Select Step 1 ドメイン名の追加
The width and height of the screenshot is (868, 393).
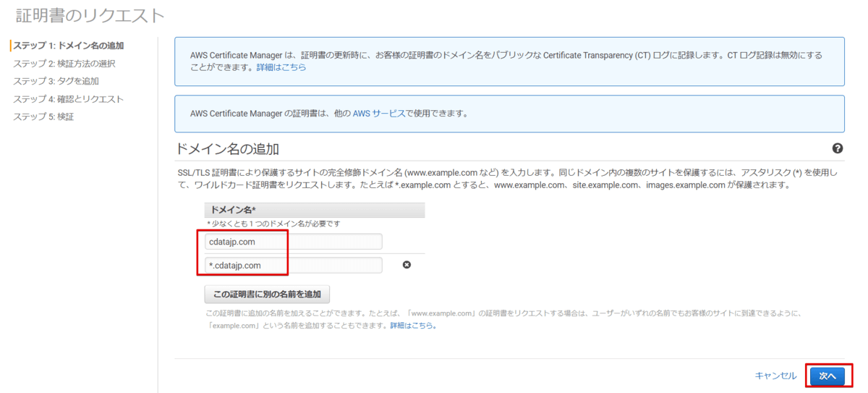click(68, 46)
